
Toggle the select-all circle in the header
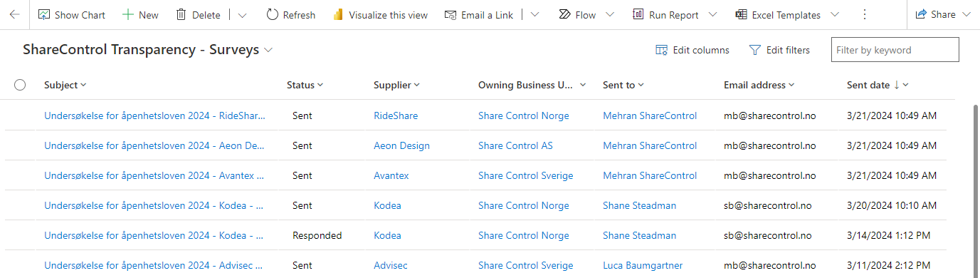pos(20,85)
